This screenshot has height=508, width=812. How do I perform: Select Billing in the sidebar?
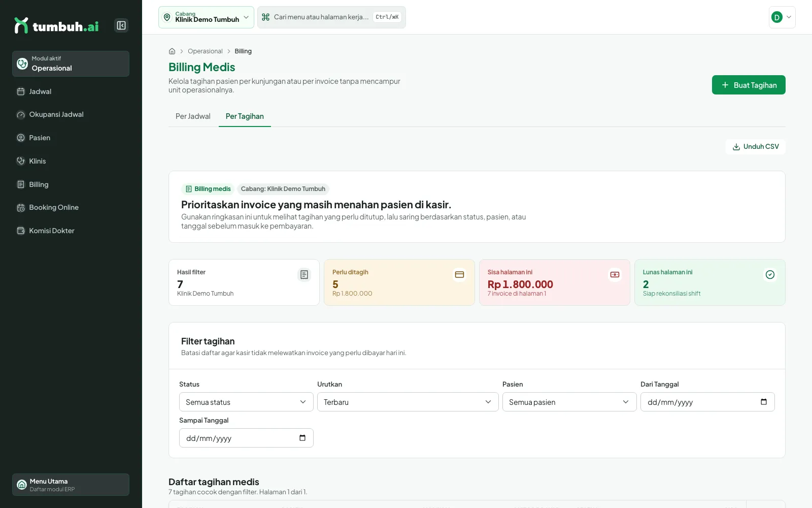[x=71, y=184]
